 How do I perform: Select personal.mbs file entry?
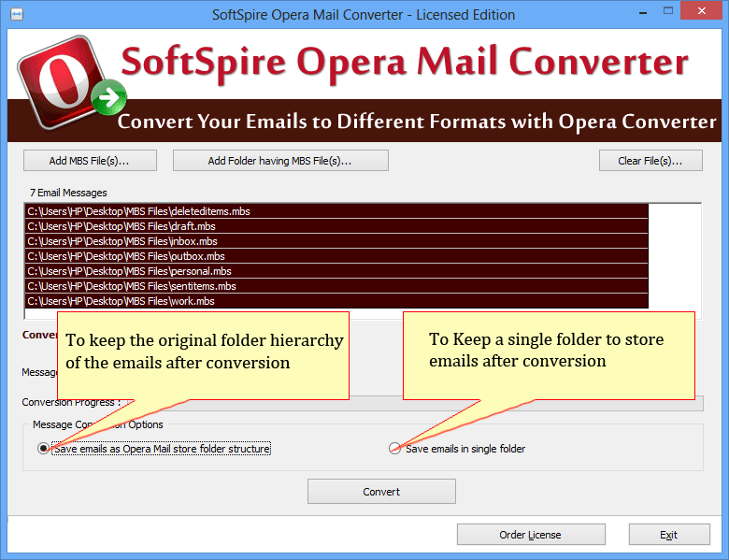click(336, 271)
